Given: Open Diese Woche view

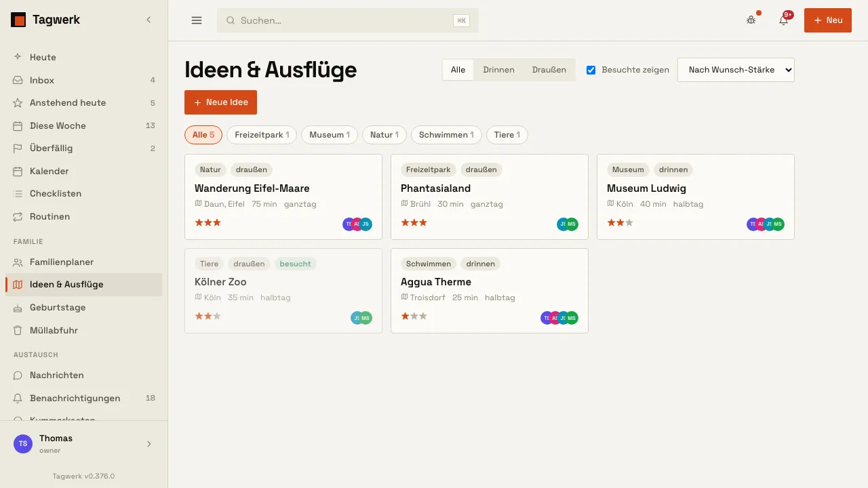Looking at the screenshot, I should click(x=84, y=125).
